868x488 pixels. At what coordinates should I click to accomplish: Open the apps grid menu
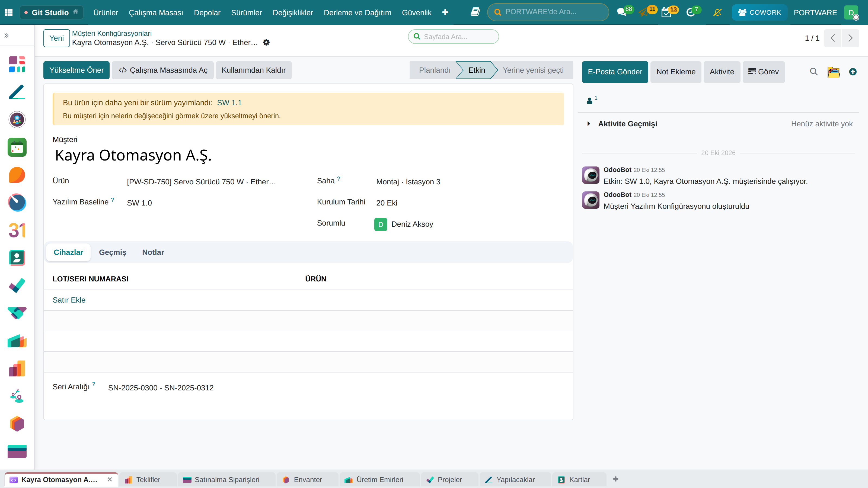[9, 12]
